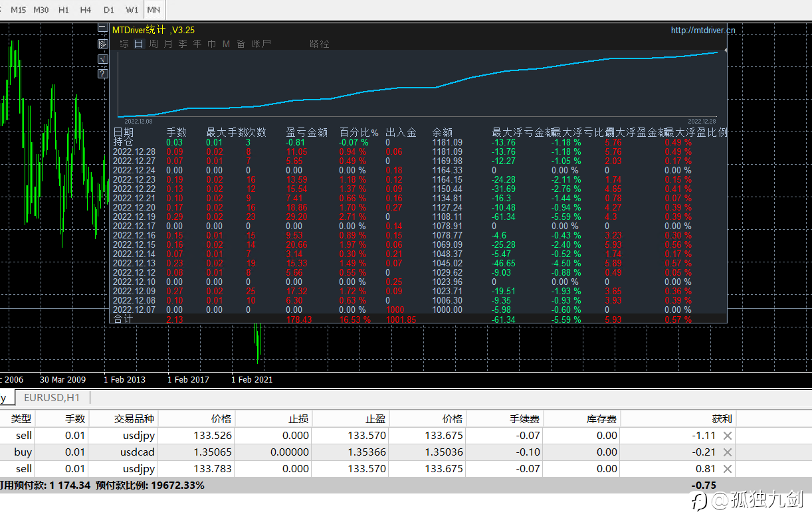Screen dimensions: 812x532
Task: Toggle the √ checkmark icon beside the panel
Action: coord(102,58)
